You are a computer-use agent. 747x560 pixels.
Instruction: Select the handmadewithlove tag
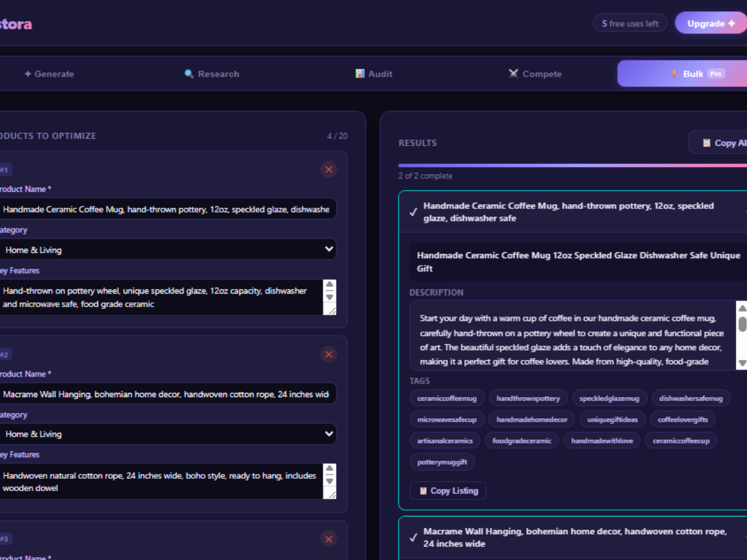(602, 441)
